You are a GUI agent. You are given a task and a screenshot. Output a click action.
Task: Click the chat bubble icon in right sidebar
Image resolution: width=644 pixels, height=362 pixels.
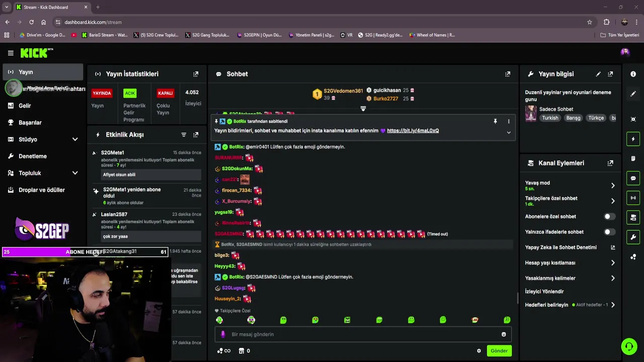(633, 178)
